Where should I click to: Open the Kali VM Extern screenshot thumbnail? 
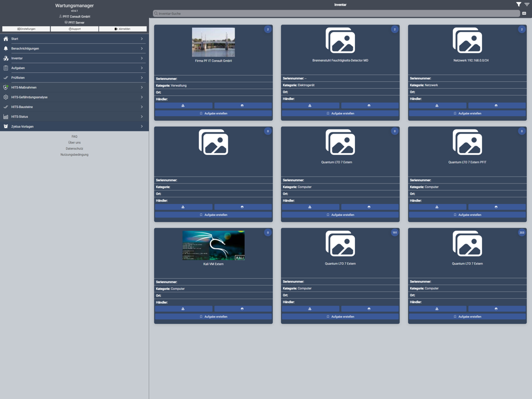click(213, 246)
